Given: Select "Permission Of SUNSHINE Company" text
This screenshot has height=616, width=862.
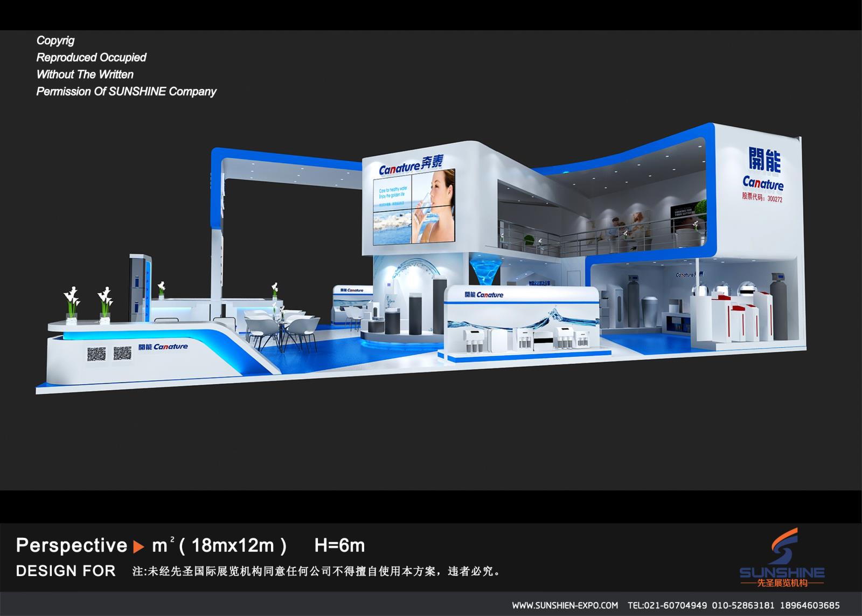Looking at the screenshot, I should (x=126, y=92).
